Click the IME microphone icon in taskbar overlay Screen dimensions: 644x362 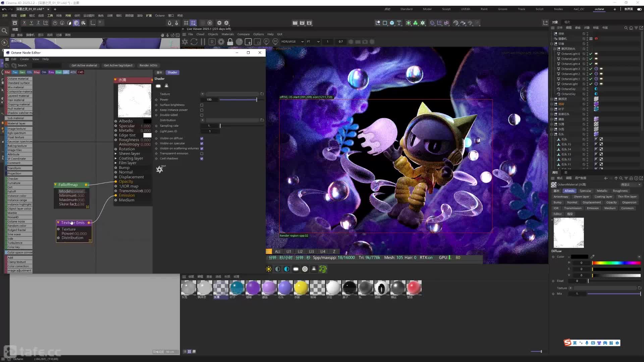point(587,343)
